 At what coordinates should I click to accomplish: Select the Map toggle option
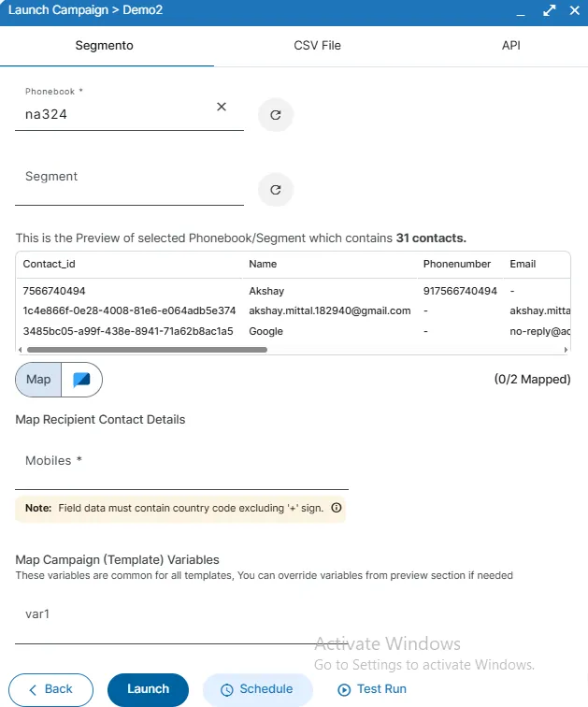coord(39,380)
